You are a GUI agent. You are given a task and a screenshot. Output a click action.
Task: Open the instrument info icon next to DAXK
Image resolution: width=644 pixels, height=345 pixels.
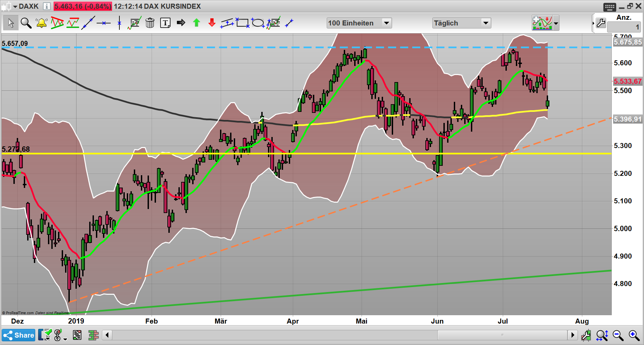47,6
